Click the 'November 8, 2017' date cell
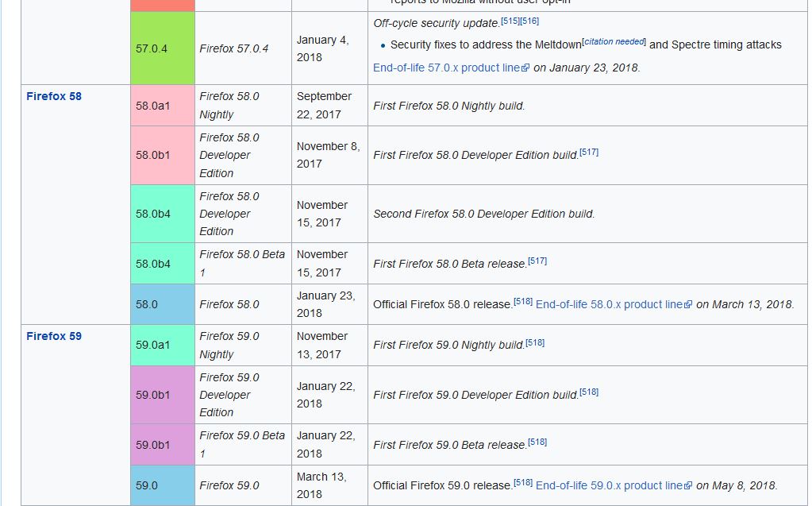 coord(330,155)
